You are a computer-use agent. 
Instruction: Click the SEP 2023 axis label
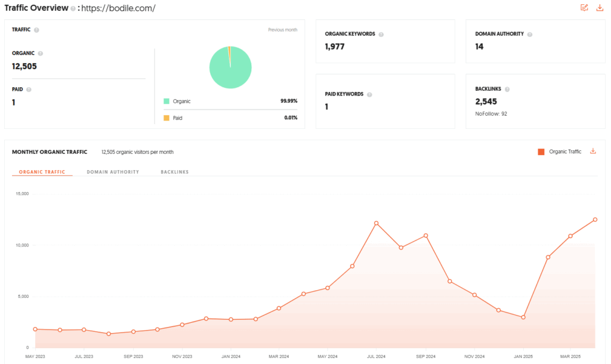[x=133, y=357]
